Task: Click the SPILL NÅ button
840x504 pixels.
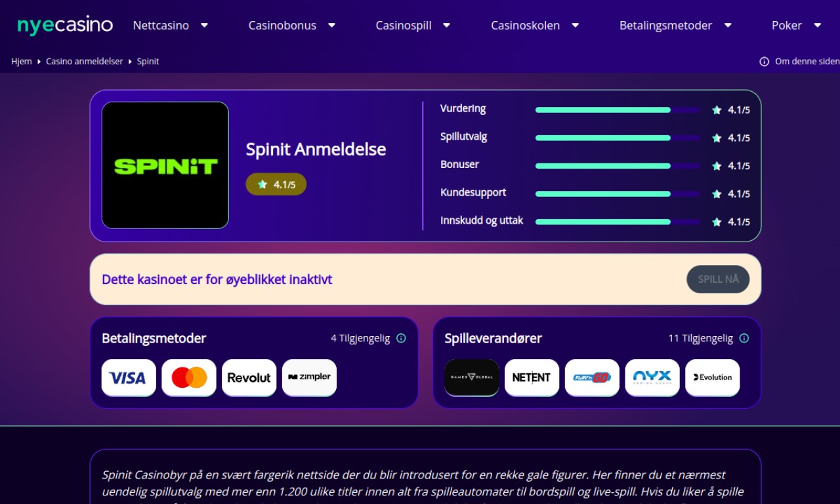Action: 718,280
